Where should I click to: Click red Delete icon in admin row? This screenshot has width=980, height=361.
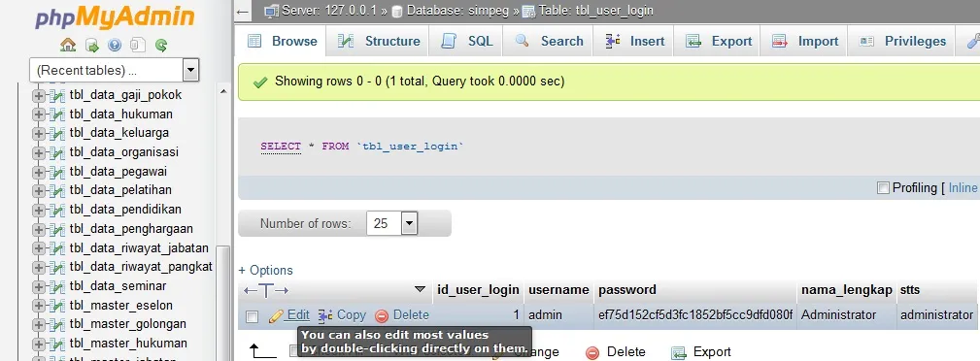pos(382,316)
